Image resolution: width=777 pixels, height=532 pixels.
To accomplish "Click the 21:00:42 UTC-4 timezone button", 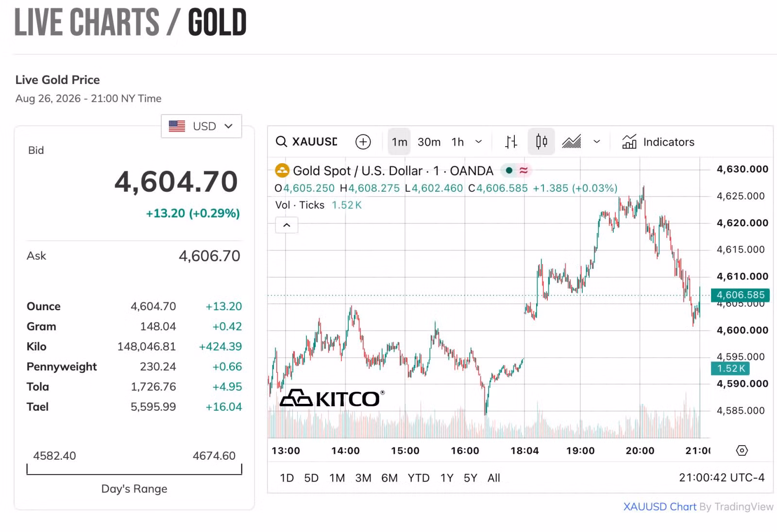I will [722, 478].
